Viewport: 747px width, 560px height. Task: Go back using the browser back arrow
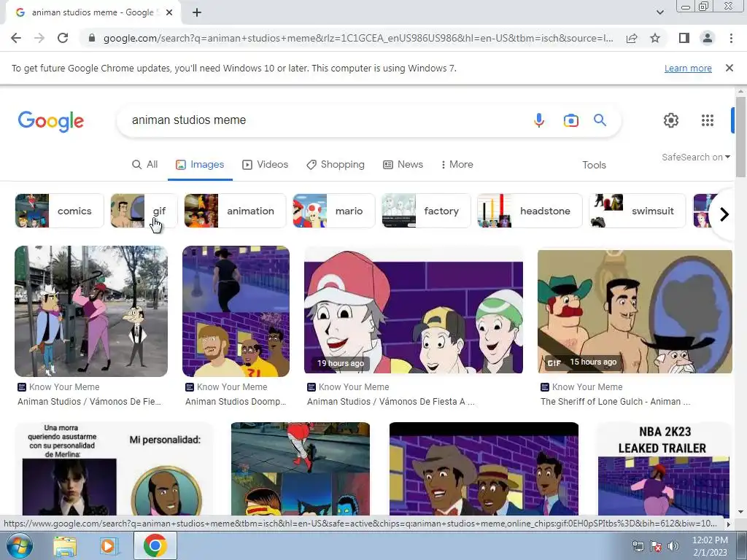(x=16, y=38)
